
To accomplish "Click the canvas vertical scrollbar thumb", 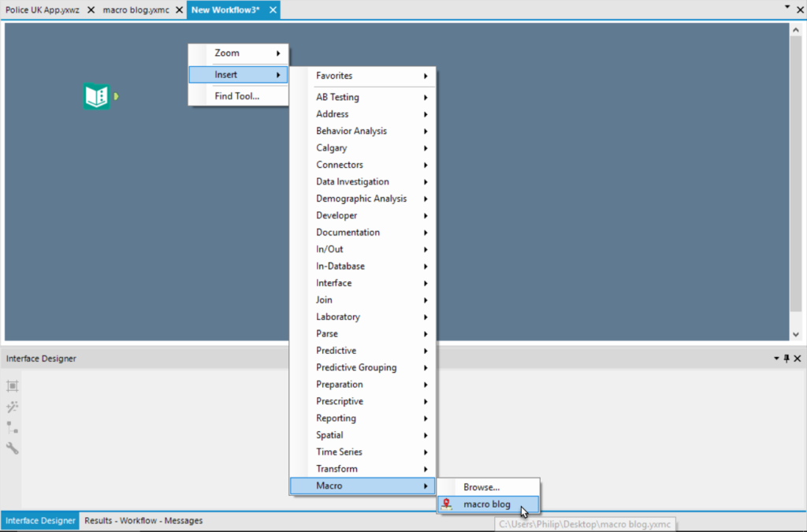I will click(796, 174).
